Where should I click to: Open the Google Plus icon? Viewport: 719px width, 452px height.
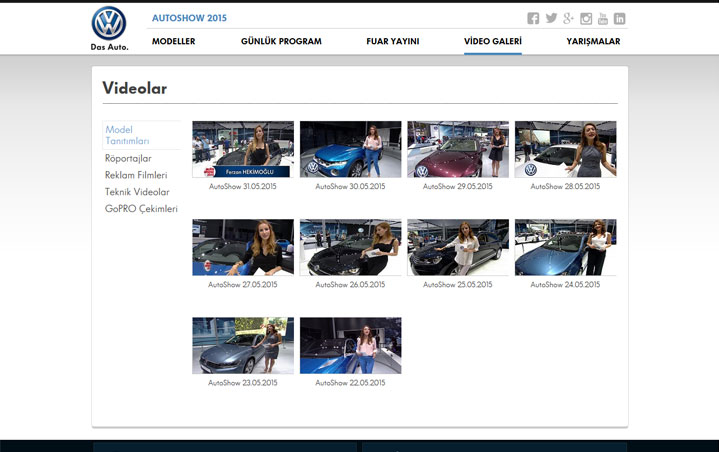pos(569,18)
